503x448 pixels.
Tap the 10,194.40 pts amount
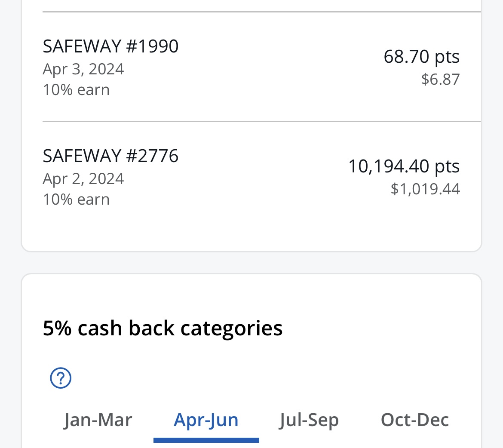click(x=404, y=166)
